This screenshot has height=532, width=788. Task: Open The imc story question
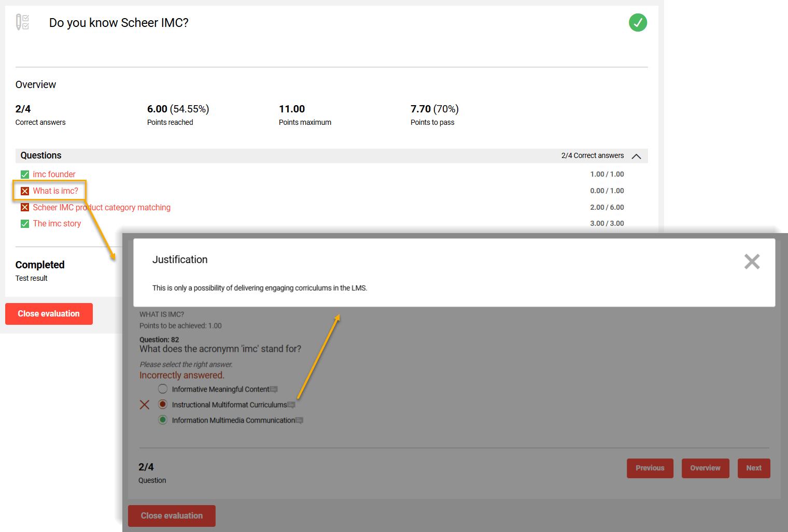pyautogui.click(x=57, y=224)
